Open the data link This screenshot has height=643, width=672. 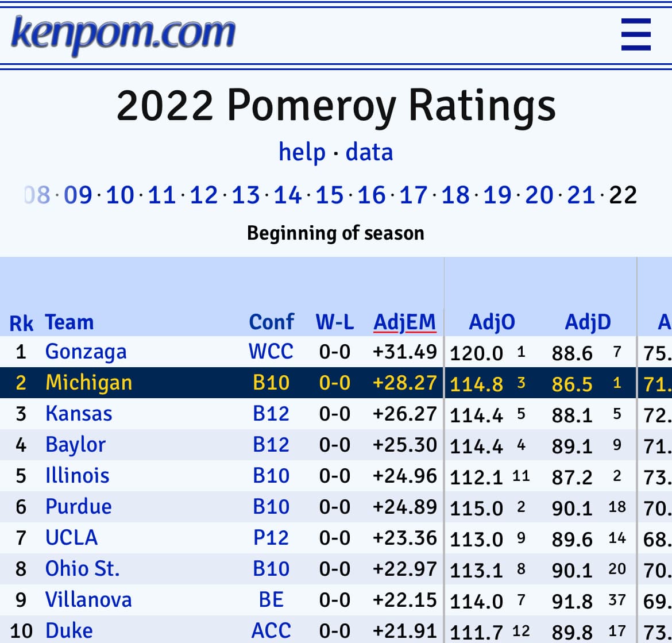(x=369, y=152)
